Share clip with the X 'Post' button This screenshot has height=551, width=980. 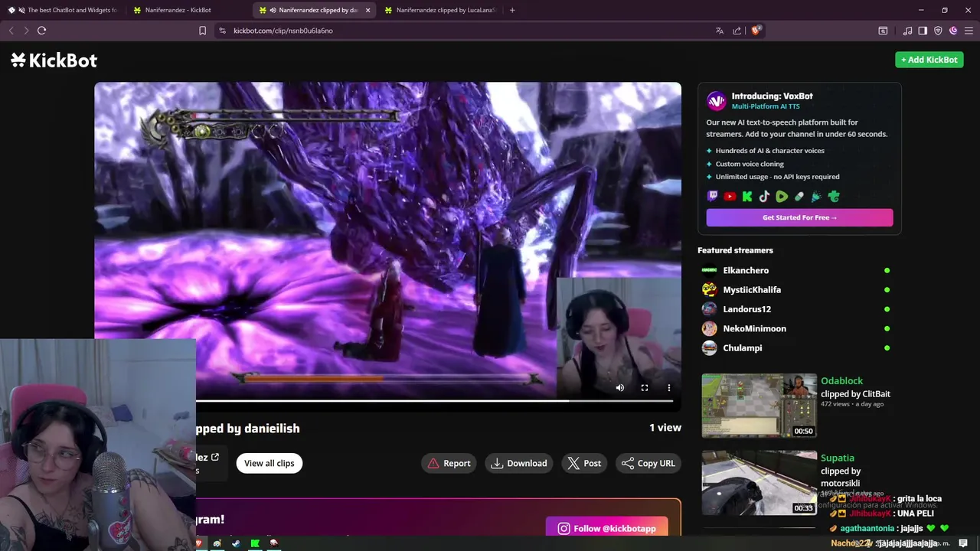tap(584, 463)
